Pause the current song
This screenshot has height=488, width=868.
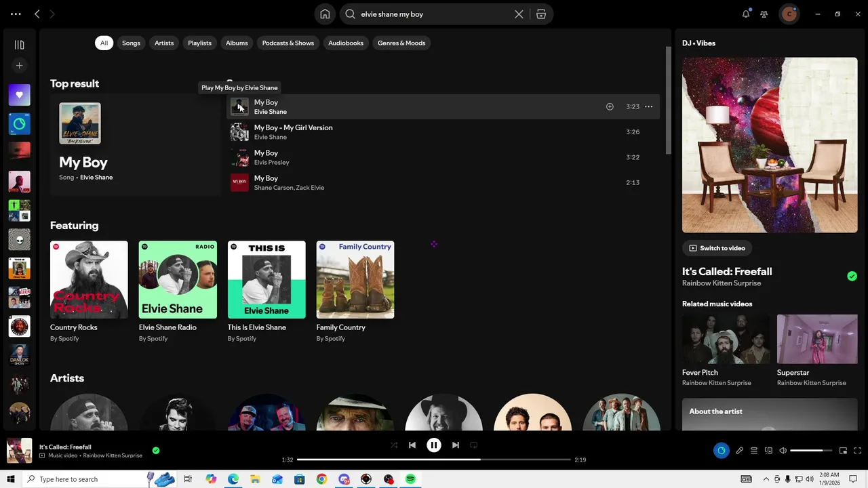[x=434, y=445]
